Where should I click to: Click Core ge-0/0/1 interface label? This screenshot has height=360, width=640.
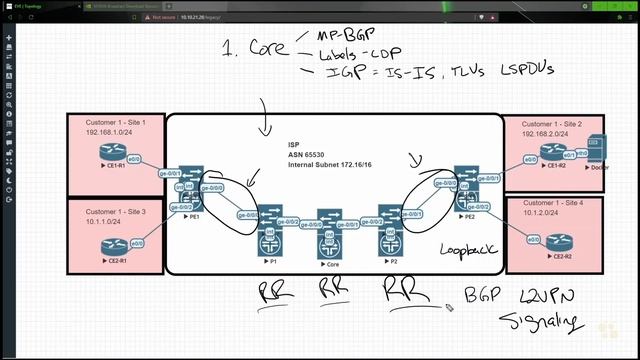[348, 224]
